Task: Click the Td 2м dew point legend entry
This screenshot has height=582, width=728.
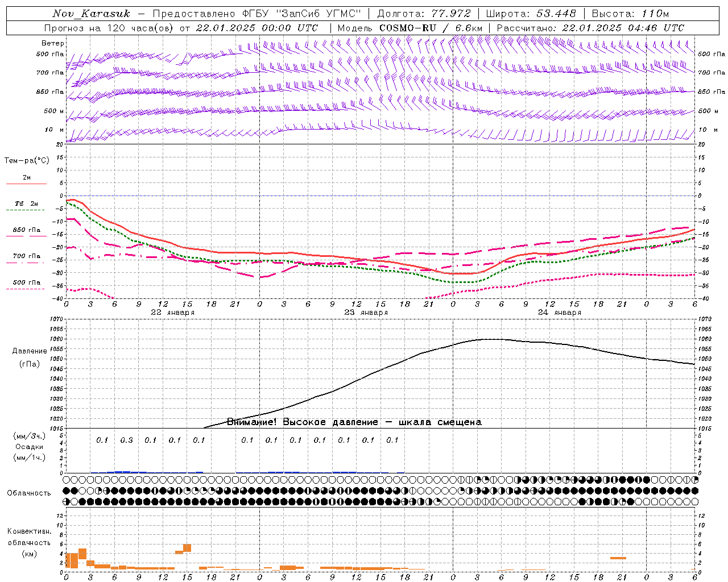Action: pos(27,203)
